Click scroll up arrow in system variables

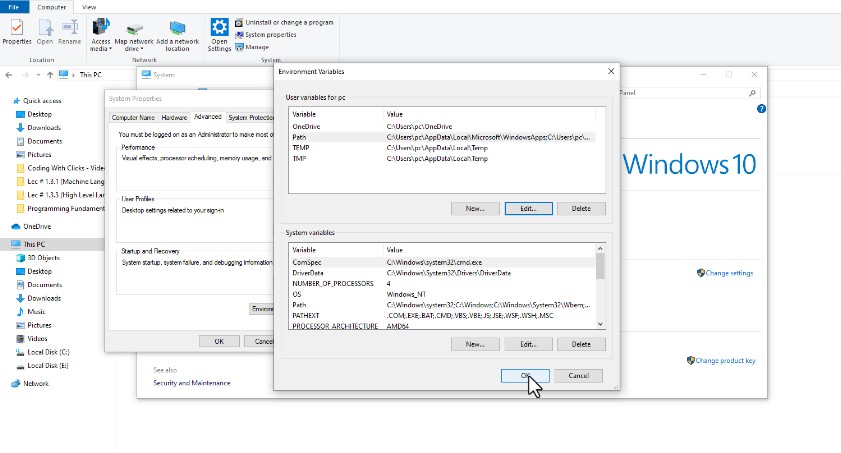click(600, 249)
